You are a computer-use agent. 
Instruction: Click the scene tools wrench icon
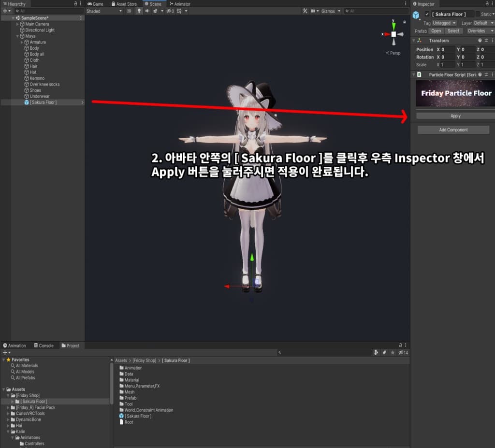click(305, 11)
